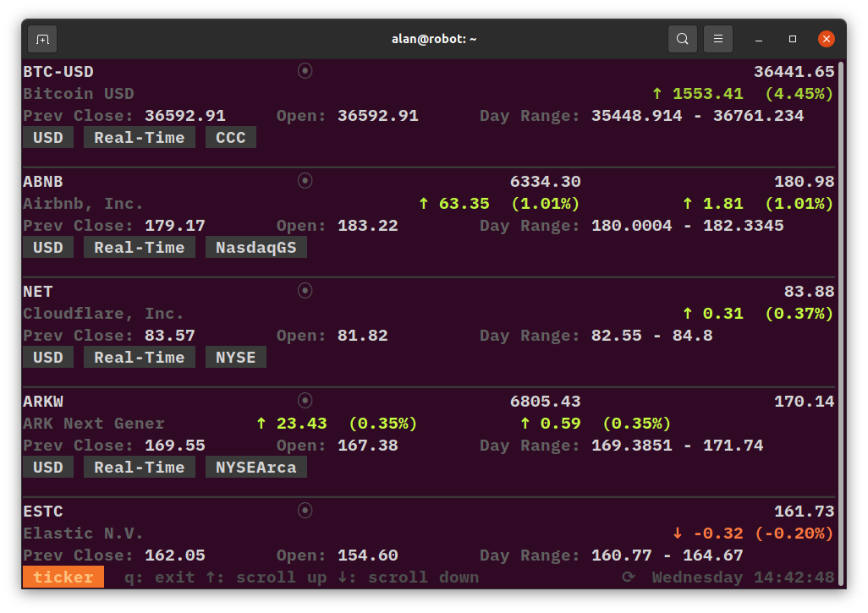Viewport: 868px width, 613px height.
Task: Click the up arrow next to 0.59
Action: pyautogui.click(x=525, y=424)
